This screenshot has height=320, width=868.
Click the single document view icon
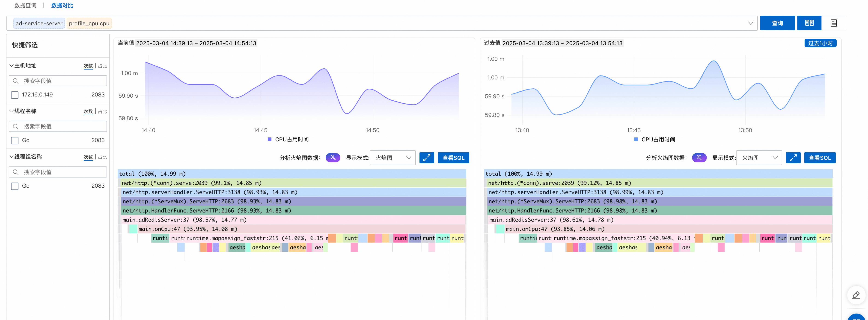834,23
